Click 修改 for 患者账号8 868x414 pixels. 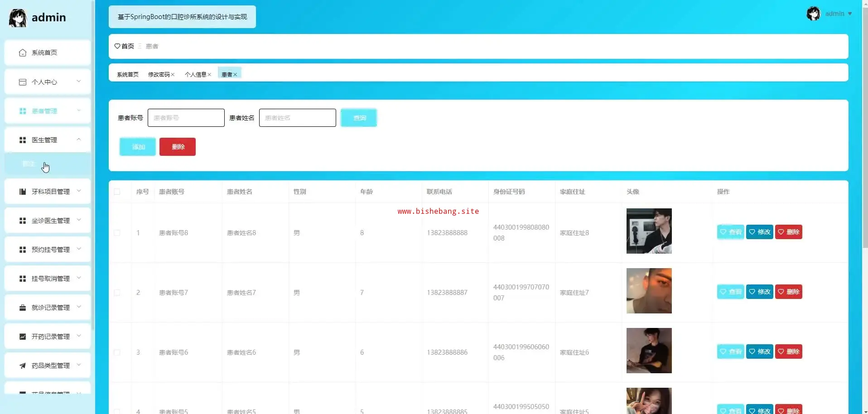coord(760,232)
